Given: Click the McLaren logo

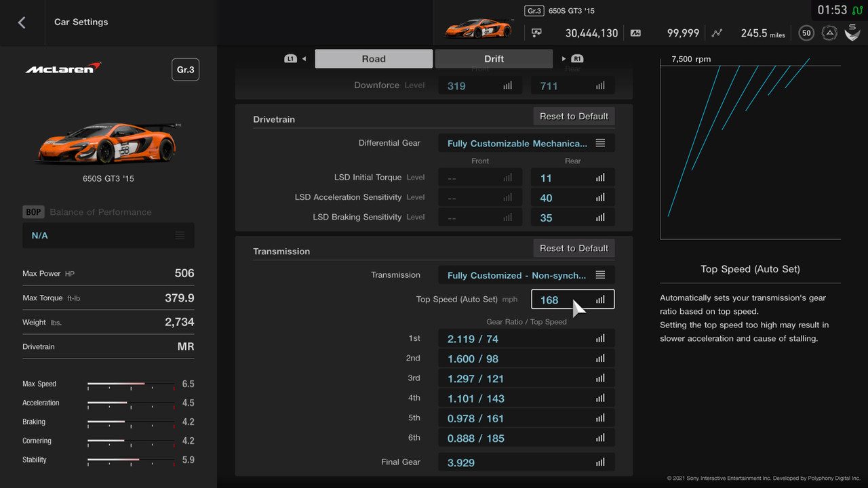Looking at the screenshot, I should pos(64,68).
